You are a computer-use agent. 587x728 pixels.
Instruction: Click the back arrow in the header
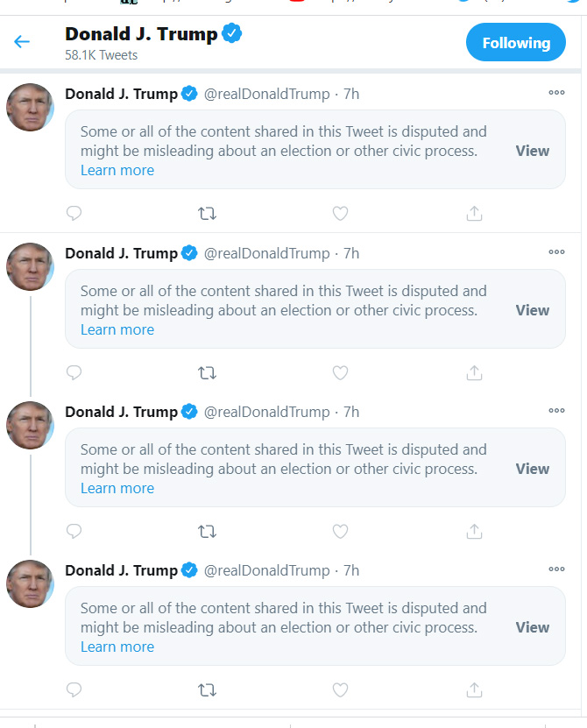click(22, 42)
